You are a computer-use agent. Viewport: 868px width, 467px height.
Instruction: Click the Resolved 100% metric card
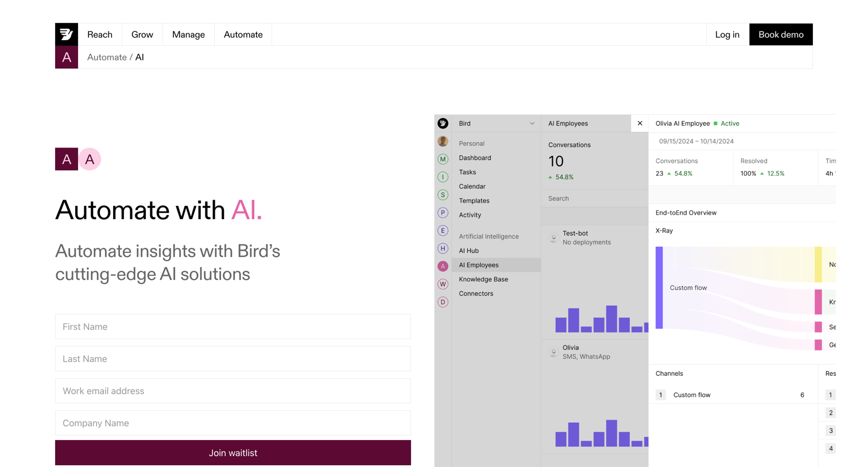[x=776, y=168]
